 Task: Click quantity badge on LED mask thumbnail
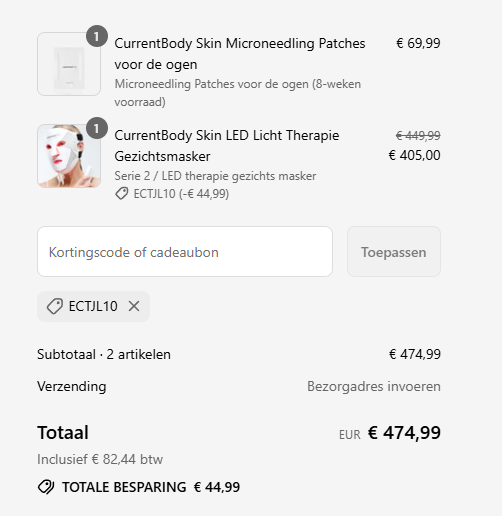coord(97,128)
